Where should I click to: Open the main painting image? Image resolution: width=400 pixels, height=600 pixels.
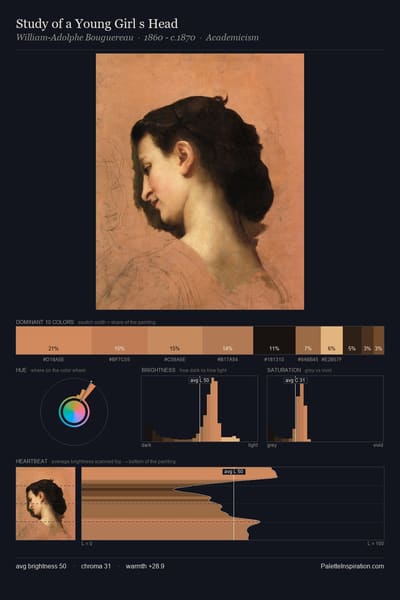(x=200, y=181)
